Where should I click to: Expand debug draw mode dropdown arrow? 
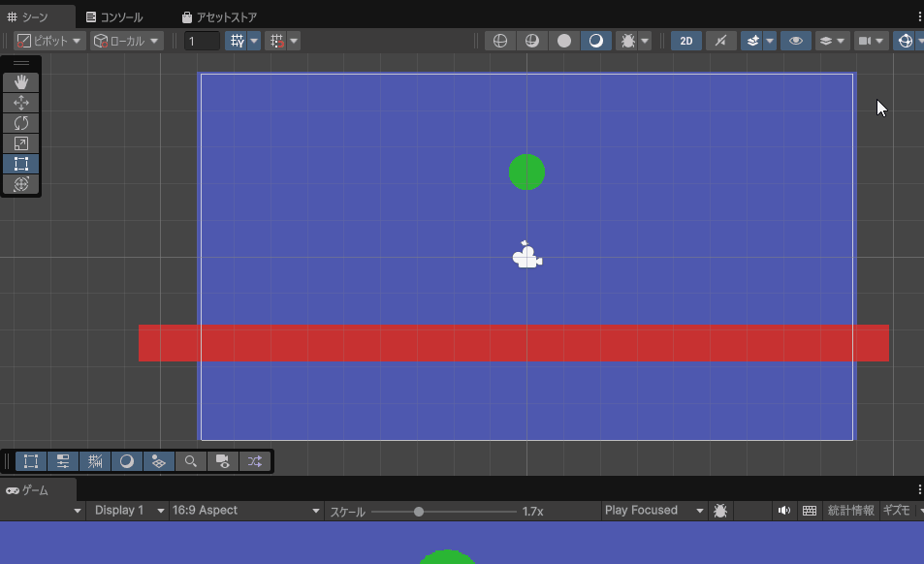[x=645, y=41]
